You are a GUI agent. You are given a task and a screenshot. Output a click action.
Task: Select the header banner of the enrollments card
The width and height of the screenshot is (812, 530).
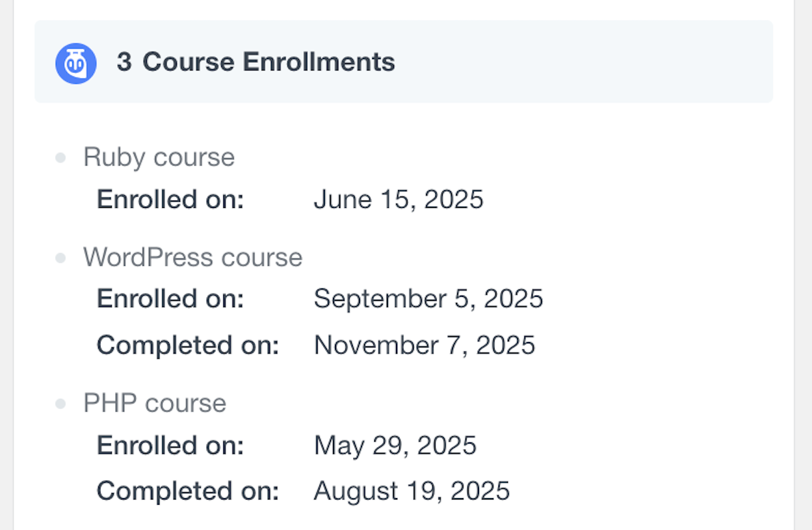point(403,62)
